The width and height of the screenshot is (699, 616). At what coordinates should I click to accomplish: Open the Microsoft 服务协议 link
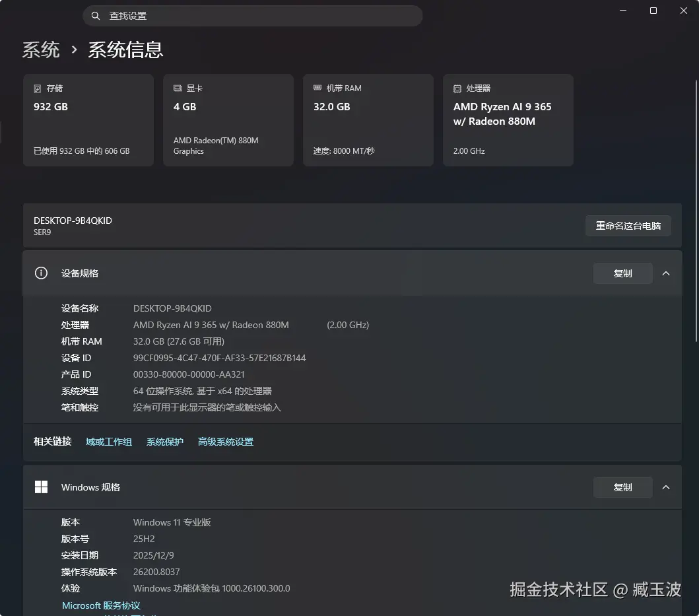coord(101,605)
